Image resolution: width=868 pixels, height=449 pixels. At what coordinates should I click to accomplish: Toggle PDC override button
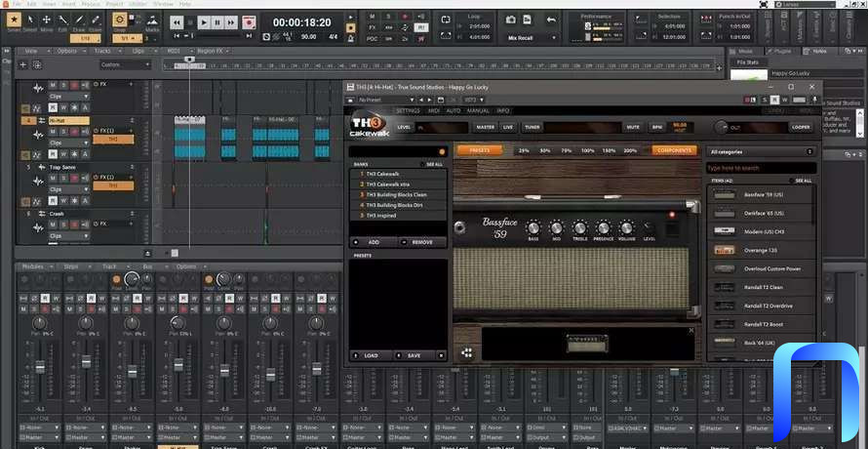tap(372, 38)
